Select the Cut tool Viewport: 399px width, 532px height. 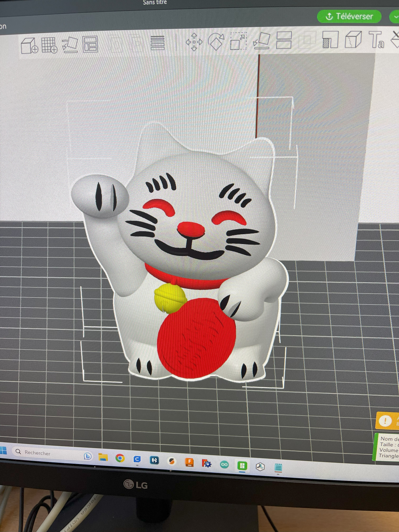284,40
